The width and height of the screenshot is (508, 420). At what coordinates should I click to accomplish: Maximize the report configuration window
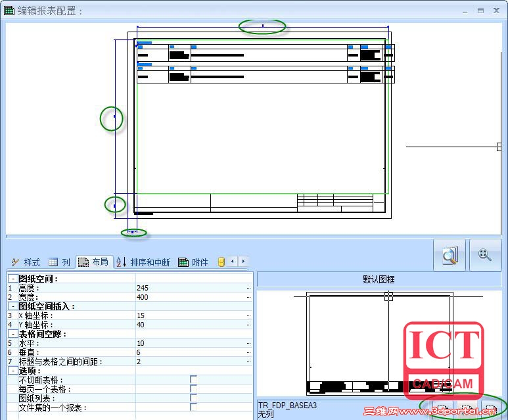(x=481, y=11)
